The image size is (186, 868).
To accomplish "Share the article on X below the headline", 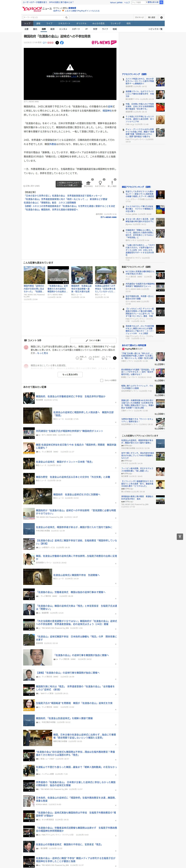I will click(x=57, y=43).
